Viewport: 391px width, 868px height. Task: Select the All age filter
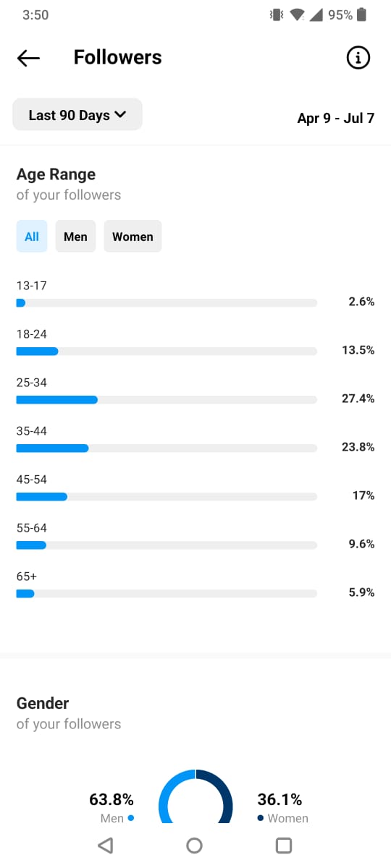32,237
